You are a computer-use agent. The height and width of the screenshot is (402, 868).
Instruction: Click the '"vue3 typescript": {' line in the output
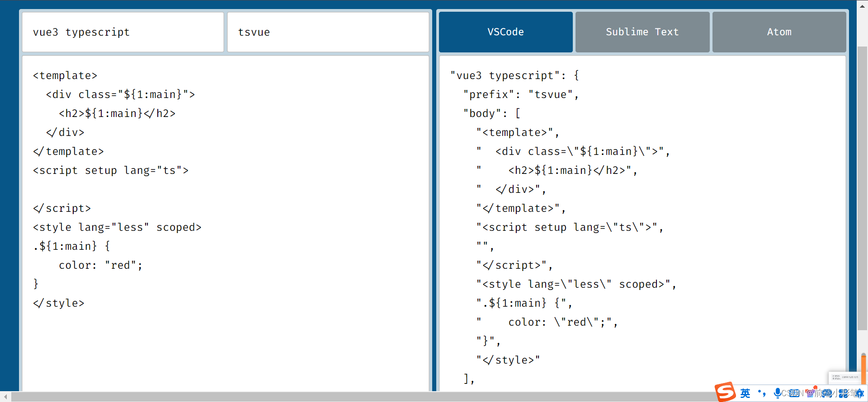click(514, 75)
